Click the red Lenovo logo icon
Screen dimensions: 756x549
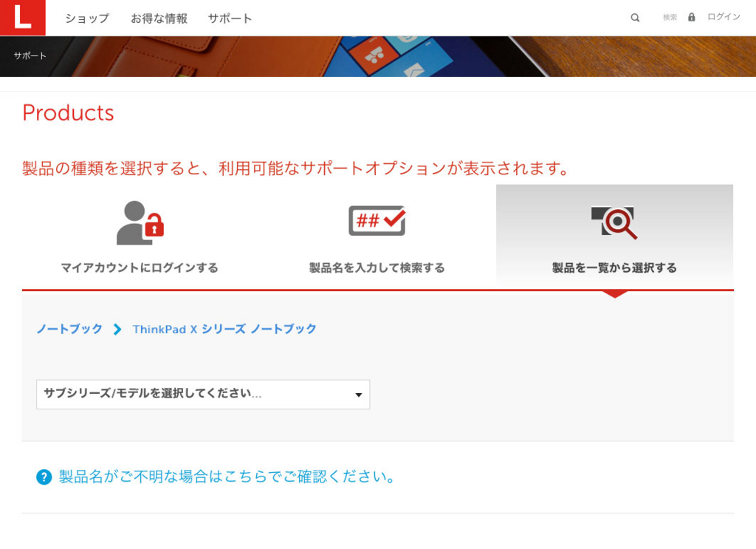click(x=22, y=17)
